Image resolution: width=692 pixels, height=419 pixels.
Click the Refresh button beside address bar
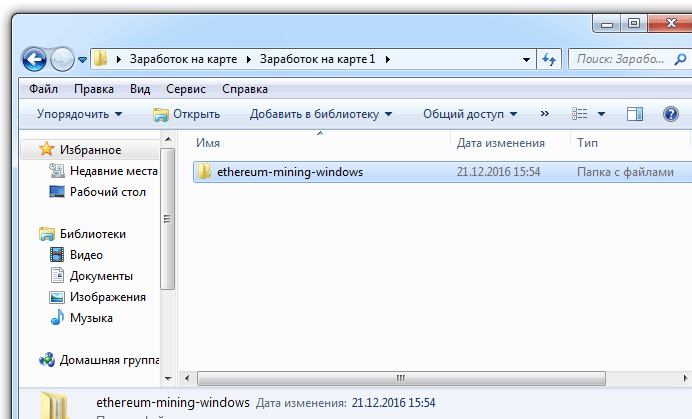click(x=549, y=60)
